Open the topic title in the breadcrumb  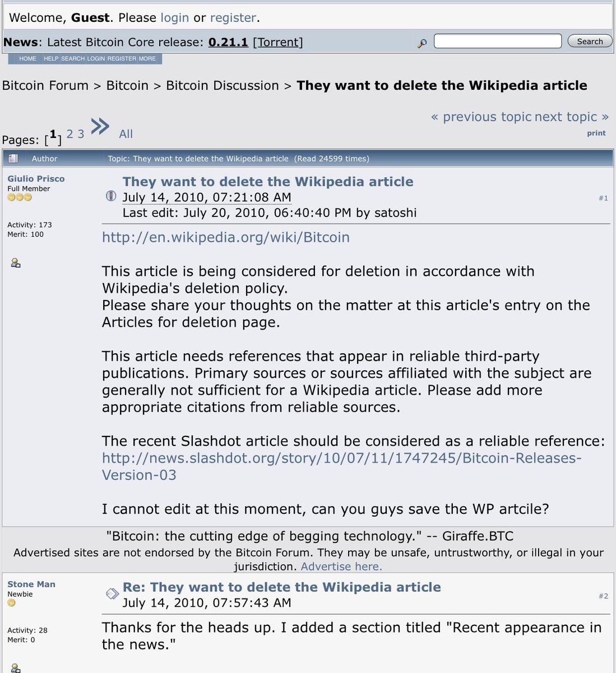(x=442, y=85)
